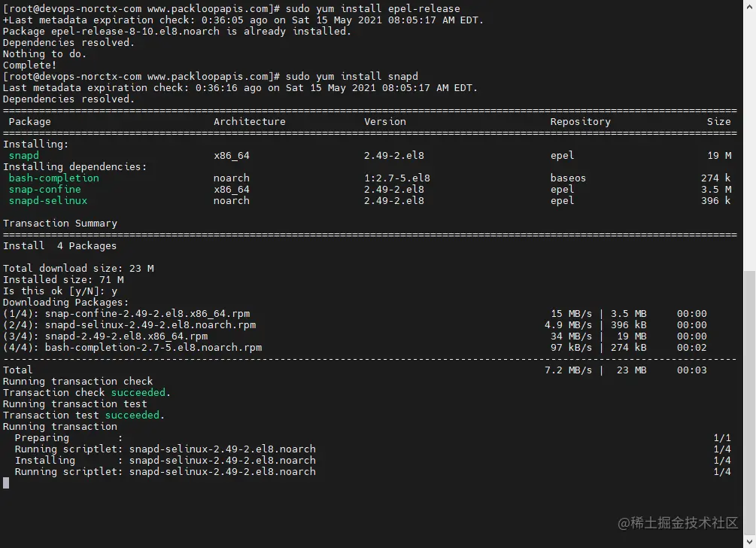
Task: Click the 'Installing dependencies:' heading
Action: pos(74,167)
